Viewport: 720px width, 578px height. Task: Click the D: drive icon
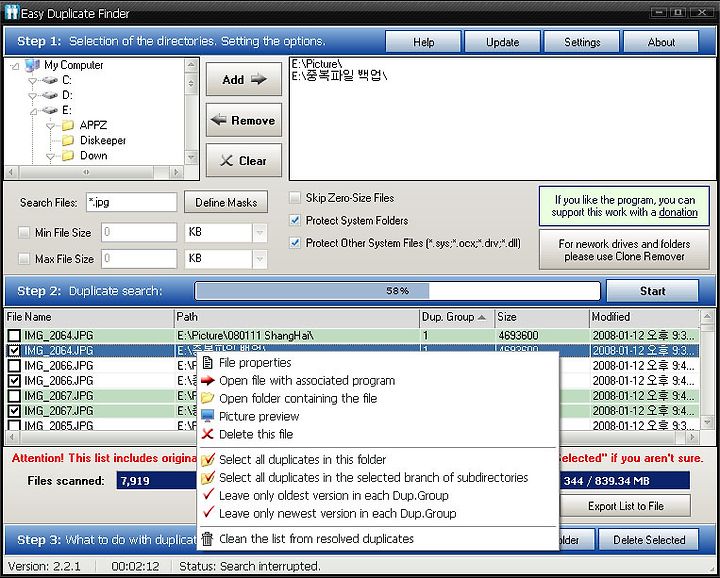tap(50, 95)
